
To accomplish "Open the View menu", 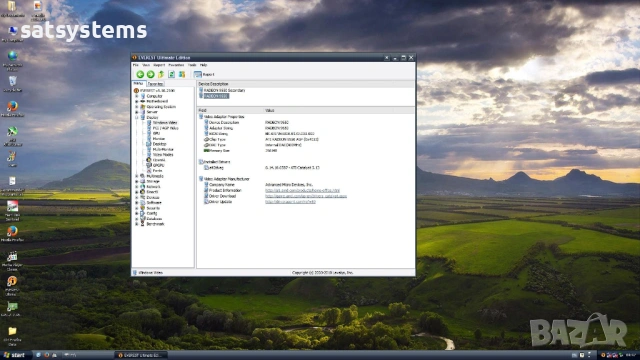I will pos(146,65).
